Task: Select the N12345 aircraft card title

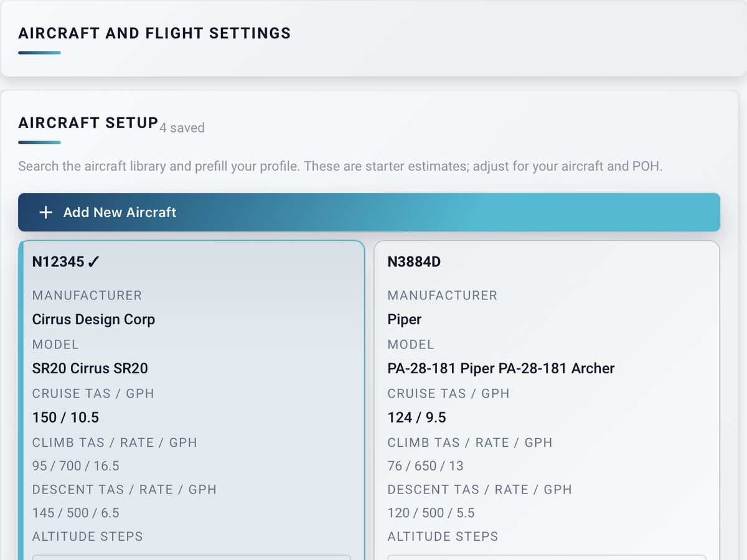Action: point(58,262)
